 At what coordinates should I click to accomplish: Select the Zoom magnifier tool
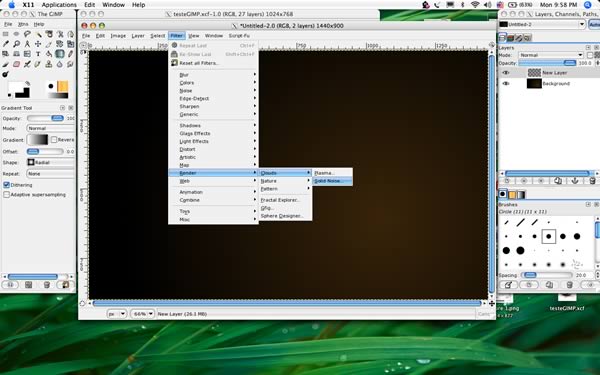(16, 44)
